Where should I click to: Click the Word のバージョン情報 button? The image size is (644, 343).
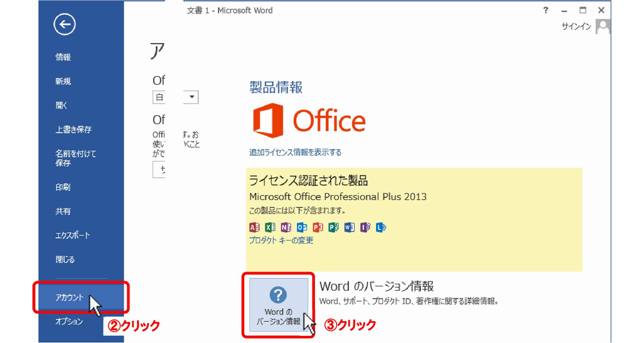point(278,305)
